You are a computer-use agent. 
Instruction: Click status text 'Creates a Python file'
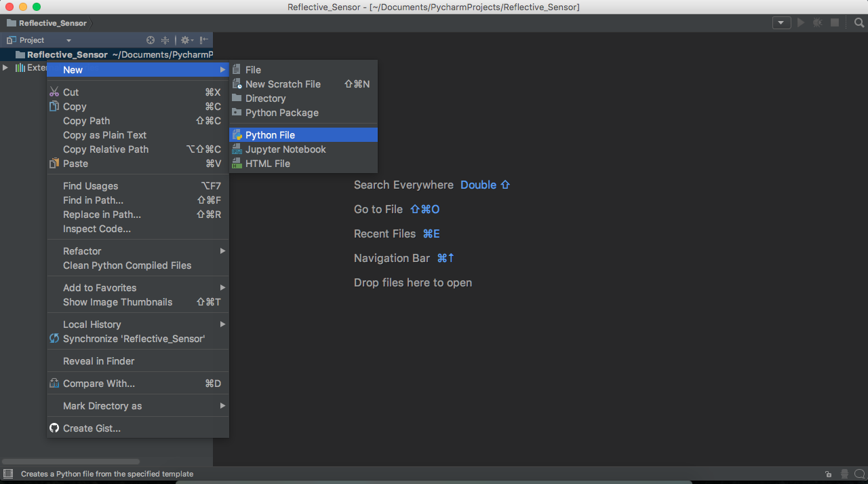(x=107, y=474)
